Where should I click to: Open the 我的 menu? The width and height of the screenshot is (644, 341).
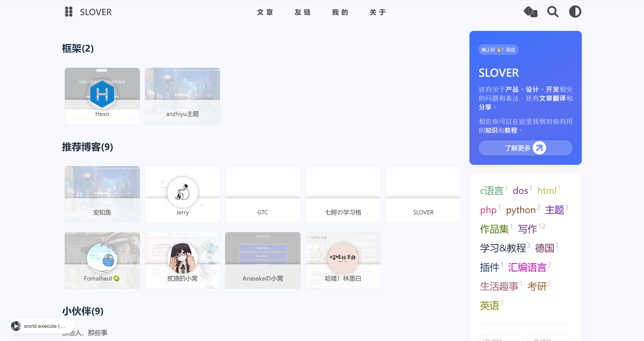[340, 12]
